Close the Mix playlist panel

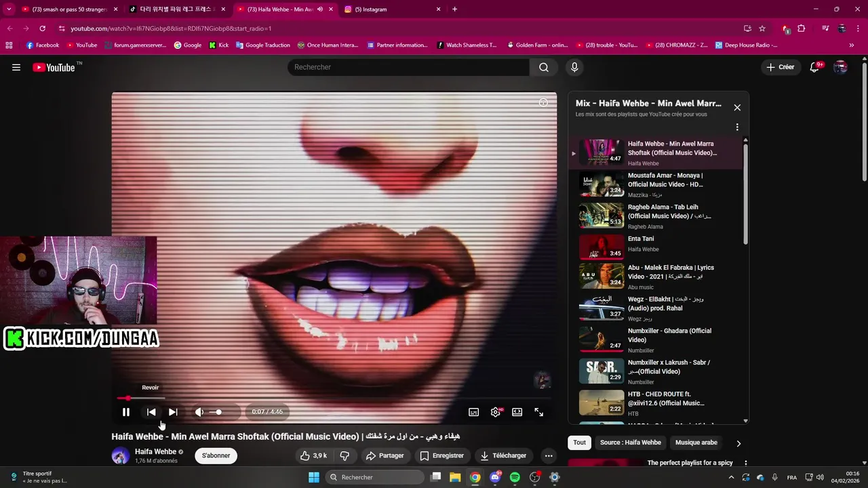coord(737,107)
